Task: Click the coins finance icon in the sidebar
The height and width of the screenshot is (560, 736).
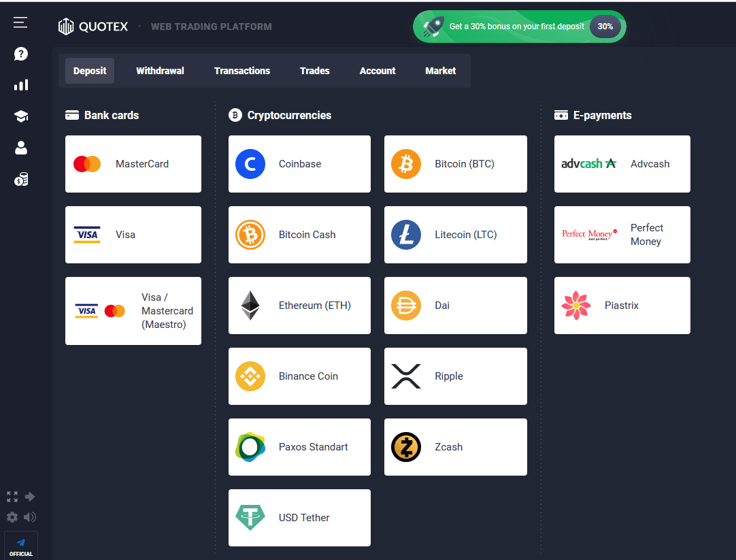Action: (21, 180)
